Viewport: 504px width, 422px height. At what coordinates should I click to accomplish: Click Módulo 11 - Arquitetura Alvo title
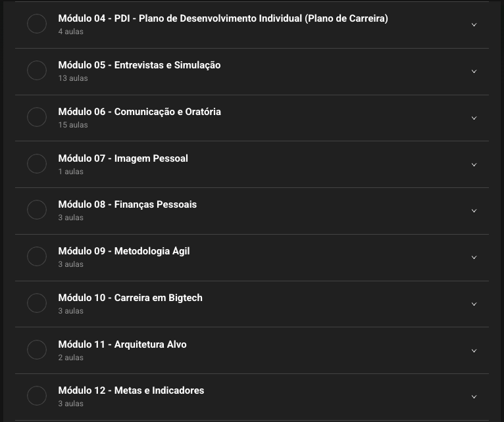122,344
